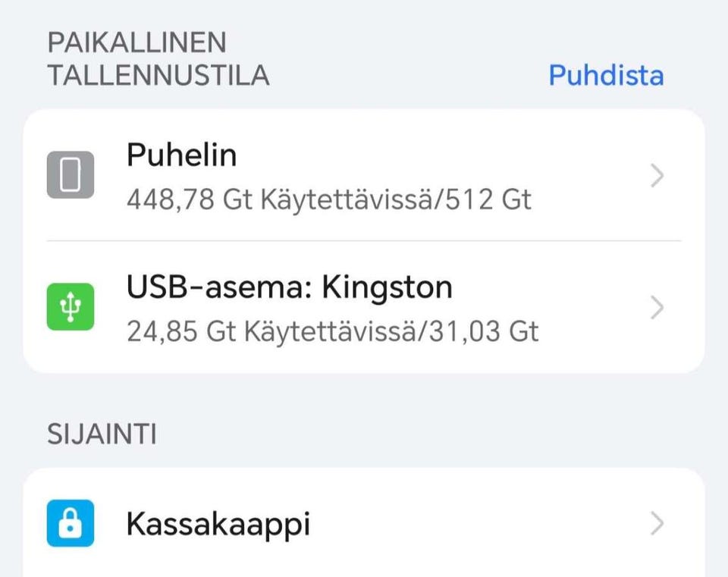This screenshot has height=577, width=728.
Task: Expand the Puhelin entry with its chevron
Action: click(x=657, y=176)
